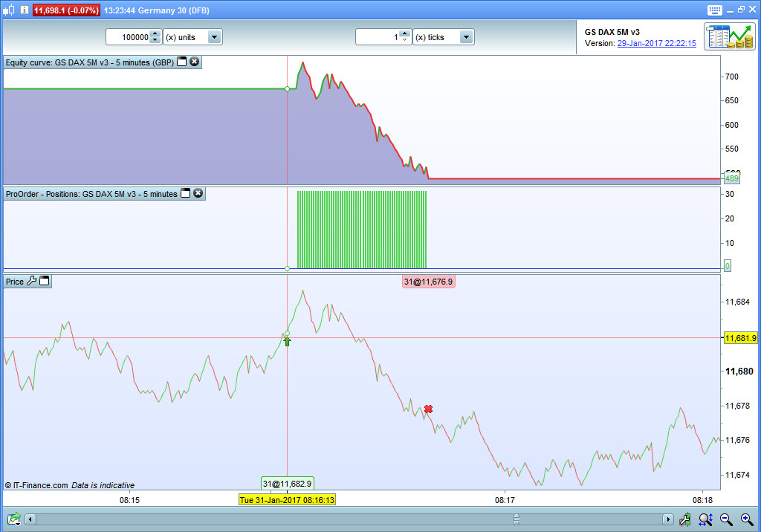761x532 pixels.
Task: Click the yellow 11,681.9 price label
Action: 741,338
